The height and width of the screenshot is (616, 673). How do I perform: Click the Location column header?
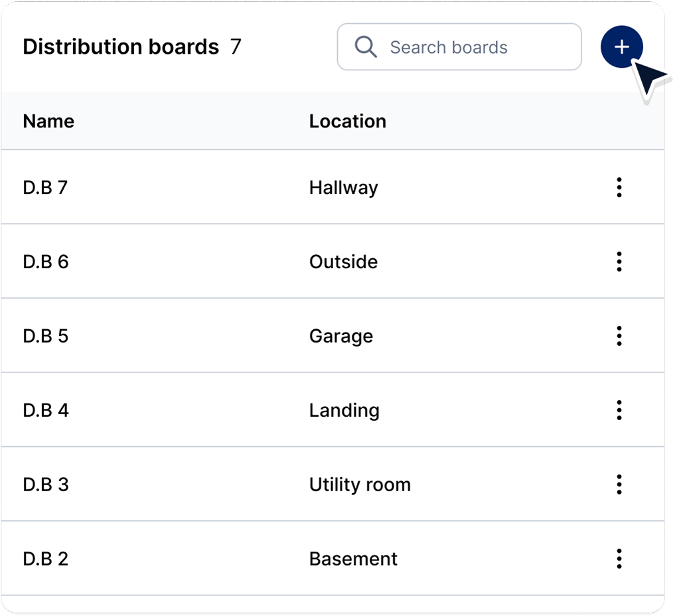[348, 121]
